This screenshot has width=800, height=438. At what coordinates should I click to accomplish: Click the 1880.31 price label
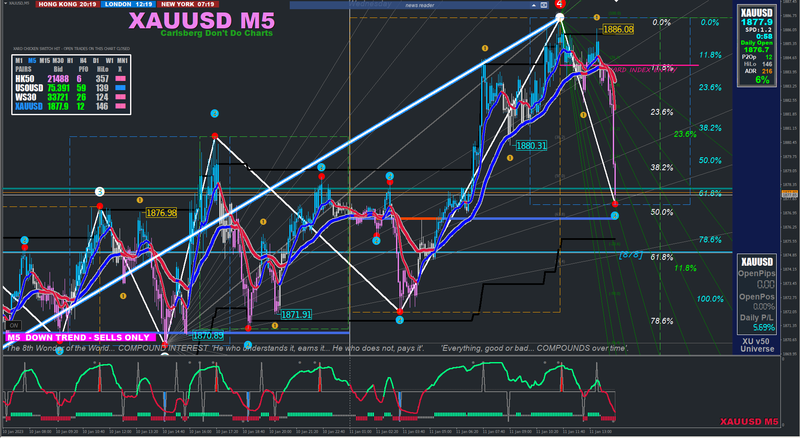531,145
